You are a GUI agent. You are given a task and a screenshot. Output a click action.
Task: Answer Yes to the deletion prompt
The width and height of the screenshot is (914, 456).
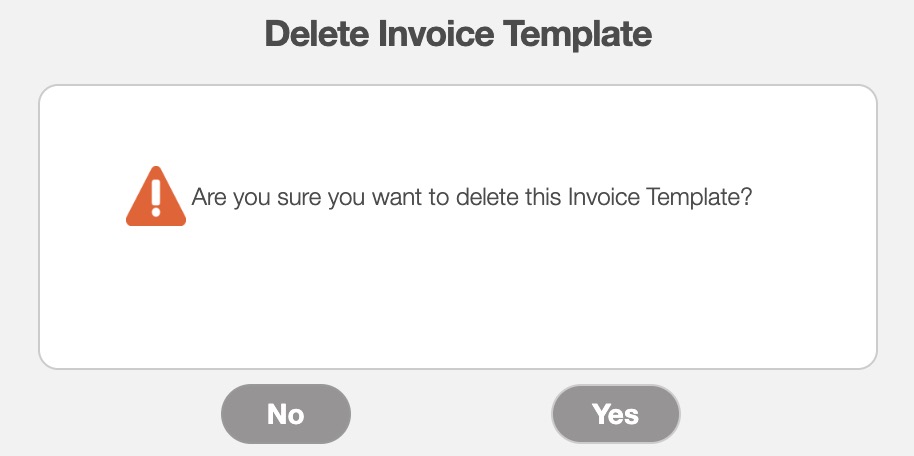pyautogui.click(x=615, y=413)
